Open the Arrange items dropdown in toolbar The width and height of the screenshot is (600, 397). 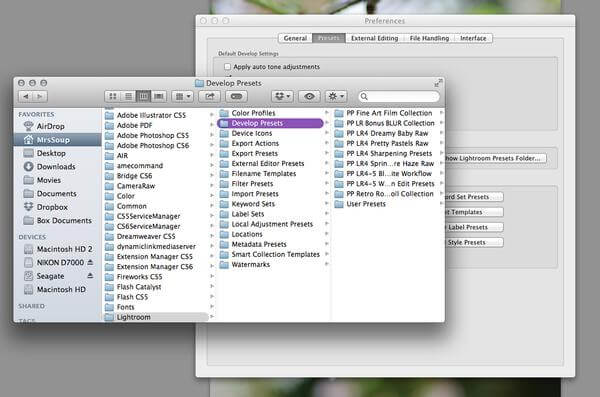[x=183, y=96]
